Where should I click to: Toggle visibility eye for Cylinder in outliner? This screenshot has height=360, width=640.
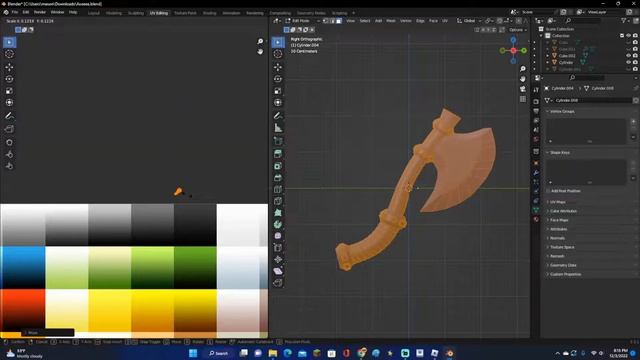629,62
